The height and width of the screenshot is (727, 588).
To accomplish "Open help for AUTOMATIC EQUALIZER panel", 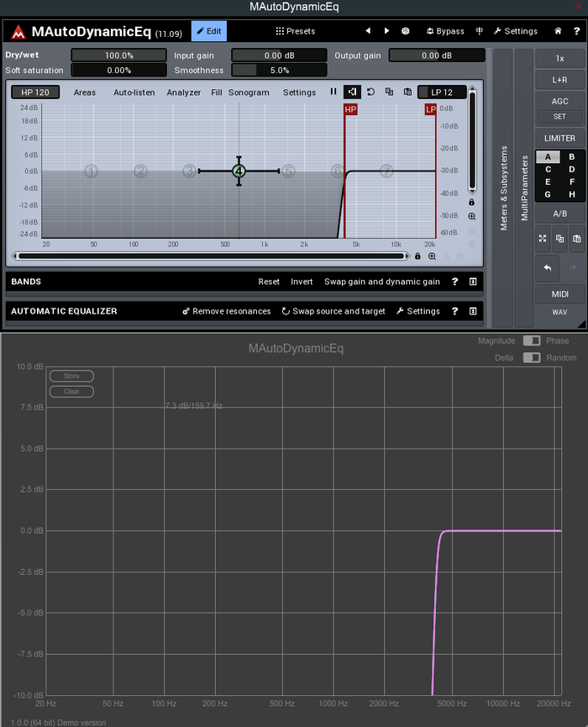I will pyautogui.click(x=454, y=311).
